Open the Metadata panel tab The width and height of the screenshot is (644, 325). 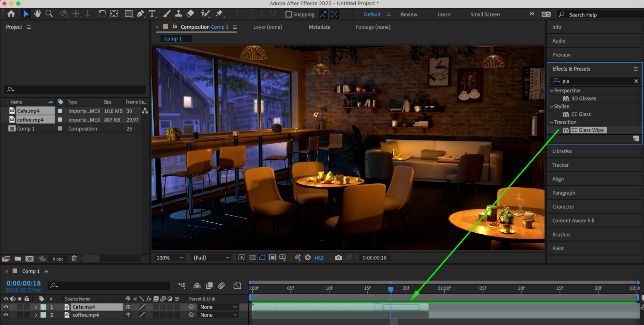[x=319, y=27]
